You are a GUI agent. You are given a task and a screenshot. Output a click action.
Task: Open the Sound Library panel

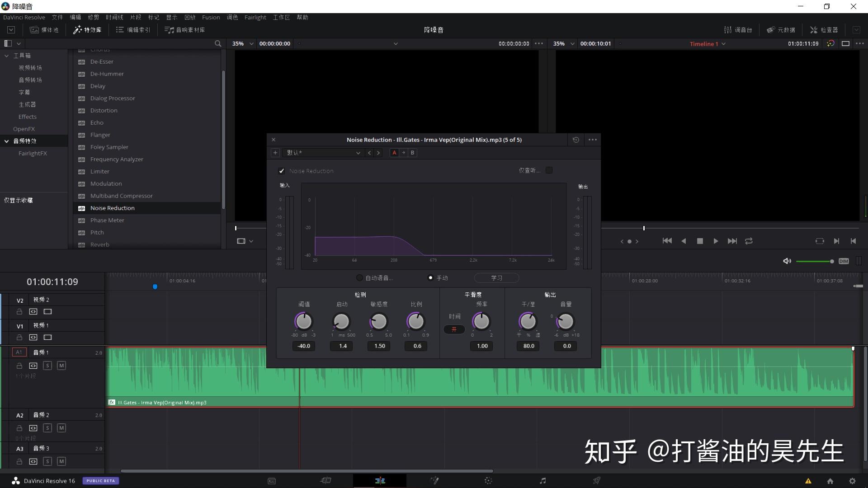coord(184,30)
